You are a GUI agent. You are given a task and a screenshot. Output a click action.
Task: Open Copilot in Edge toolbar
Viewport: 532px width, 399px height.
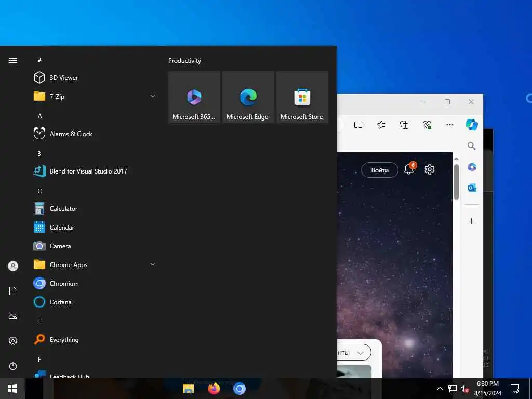tap(472, 125)
